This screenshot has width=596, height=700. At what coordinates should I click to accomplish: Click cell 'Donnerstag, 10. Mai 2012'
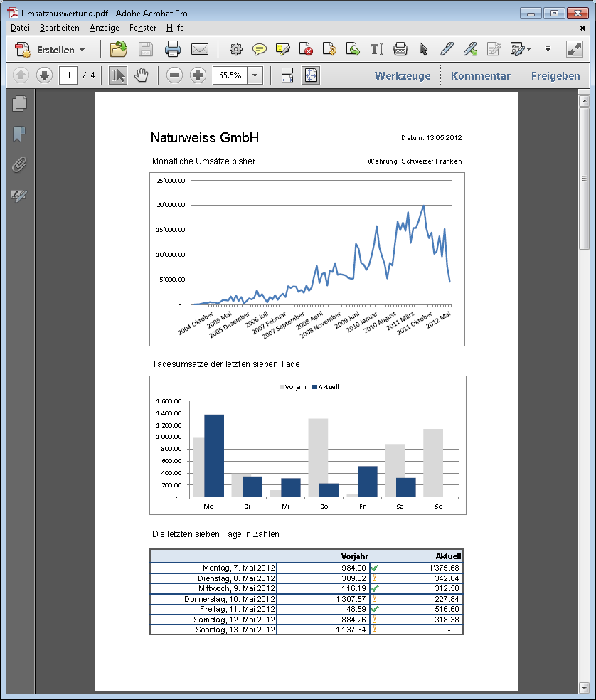point(214,599)
